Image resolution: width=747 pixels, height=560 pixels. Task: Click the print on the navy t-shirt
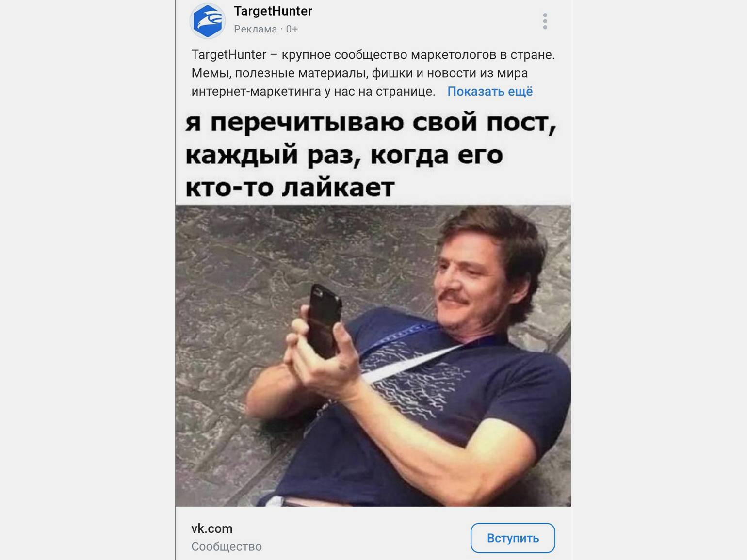(x=412, y=378)
